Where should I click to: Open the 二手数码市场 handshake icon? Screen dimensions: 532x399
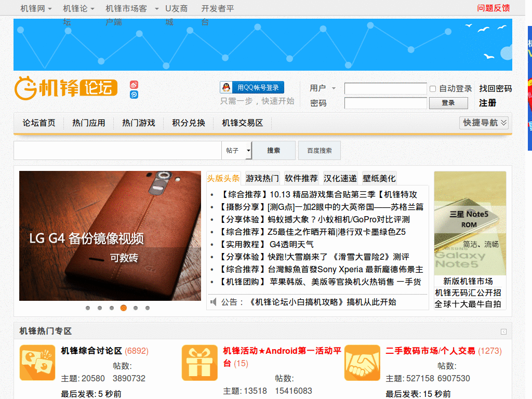[362, 363]
